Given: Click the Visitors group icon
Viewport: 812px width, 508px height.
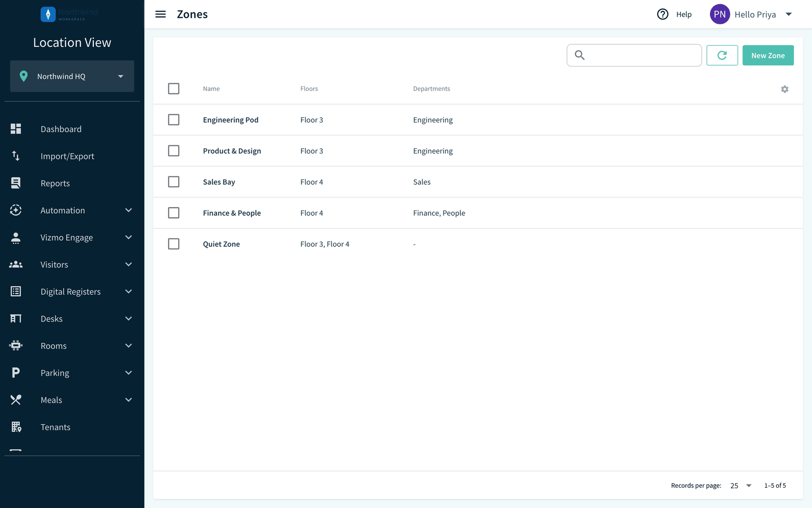Looking at the screenshot, I should click(x=16, y=264).
